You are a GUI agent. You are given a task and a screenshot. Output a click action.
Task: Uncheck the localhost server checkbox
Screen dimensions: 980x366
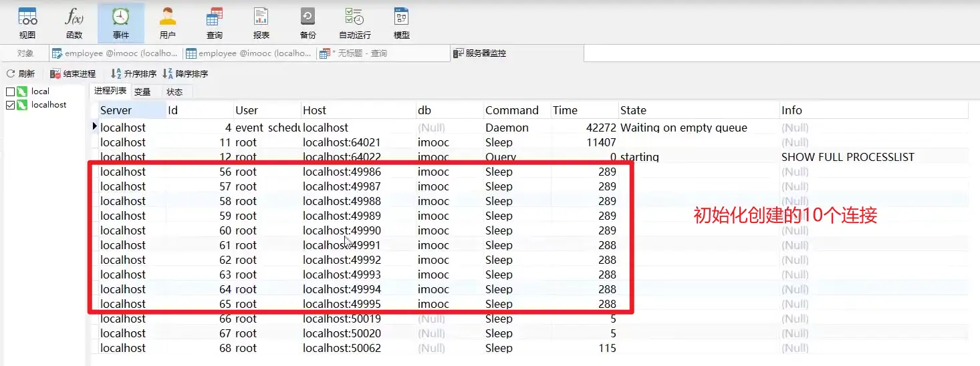(10, 105)
